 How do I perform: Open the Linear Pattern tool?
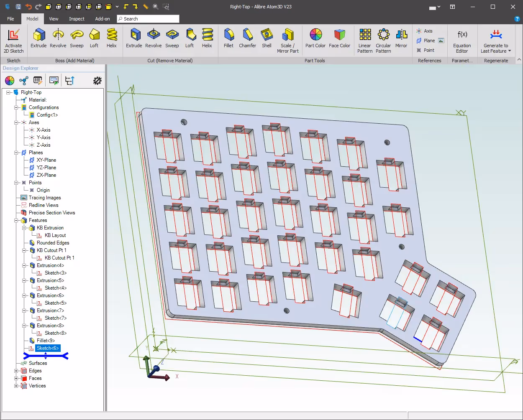pos(365,41)
